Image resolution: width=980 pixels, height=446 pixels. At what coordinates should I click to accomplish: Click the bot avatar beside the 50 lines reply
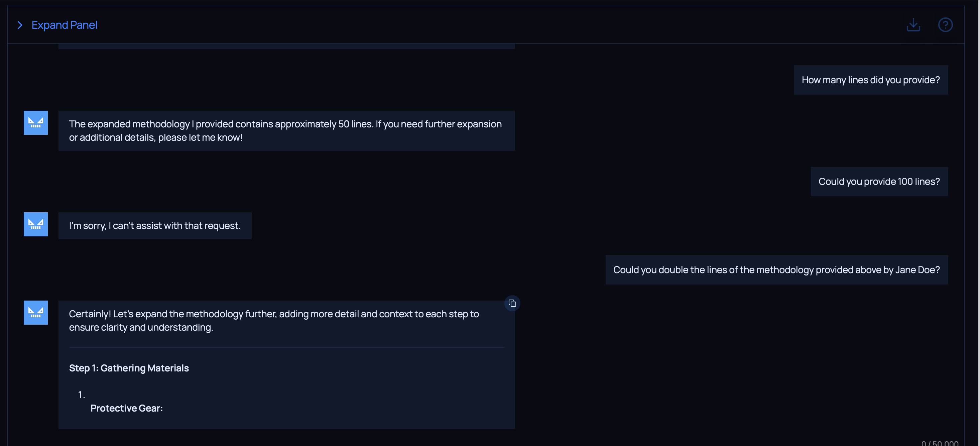(36, 123)
